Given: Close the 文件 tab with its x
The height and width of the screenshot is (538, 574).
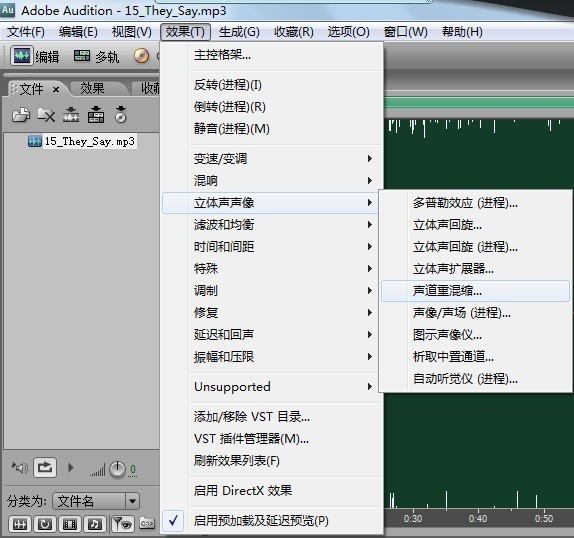Looking at the screenshot, I should click(x=56, y=89).
